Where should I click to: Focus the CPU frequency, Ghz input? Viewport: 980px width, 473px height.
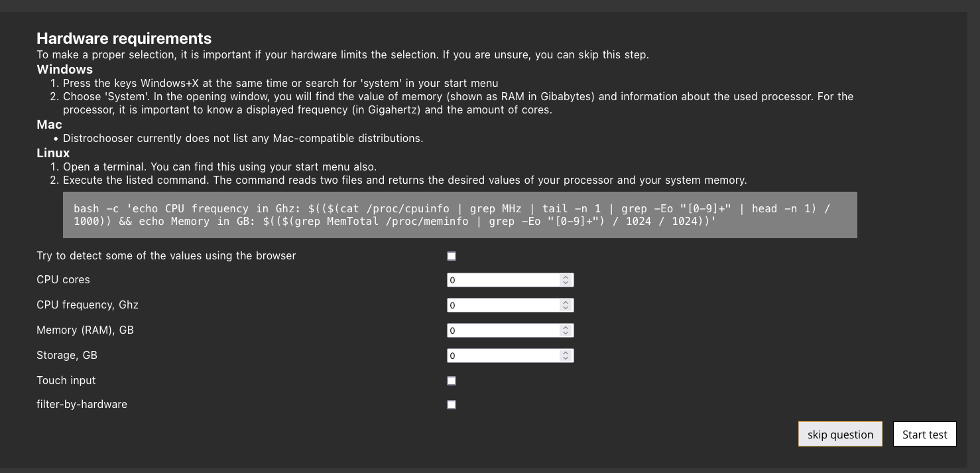point(503,305)
